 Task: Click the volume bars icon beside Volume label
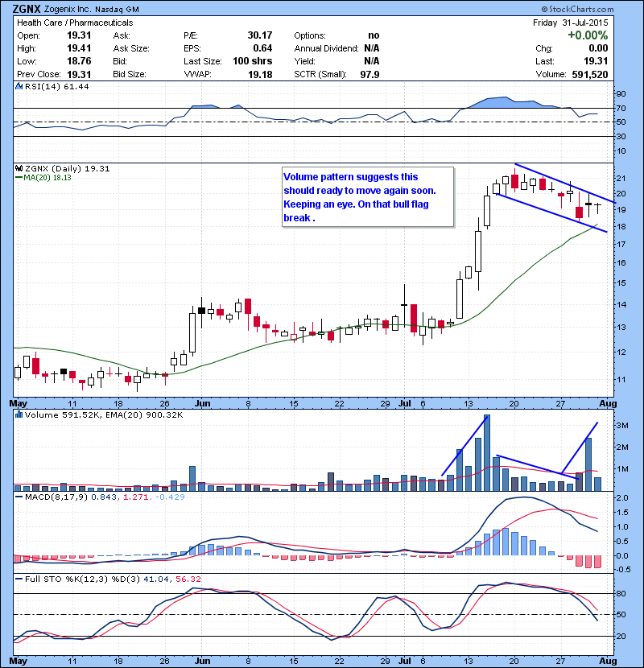tap(19, 414)
